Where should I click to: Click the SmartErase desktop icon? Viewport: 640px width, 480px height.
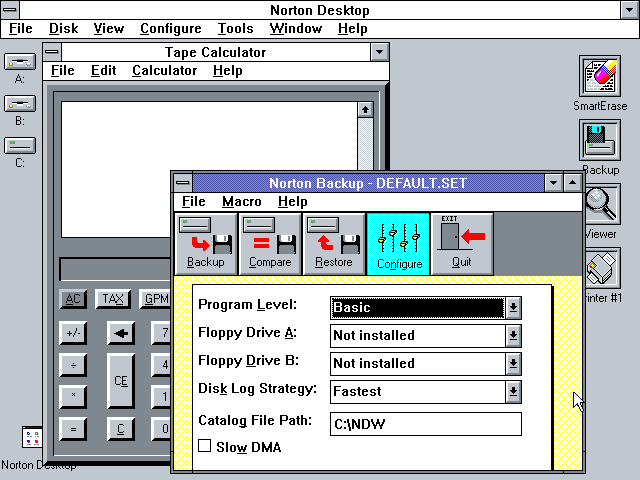click(x=600, y=76)
